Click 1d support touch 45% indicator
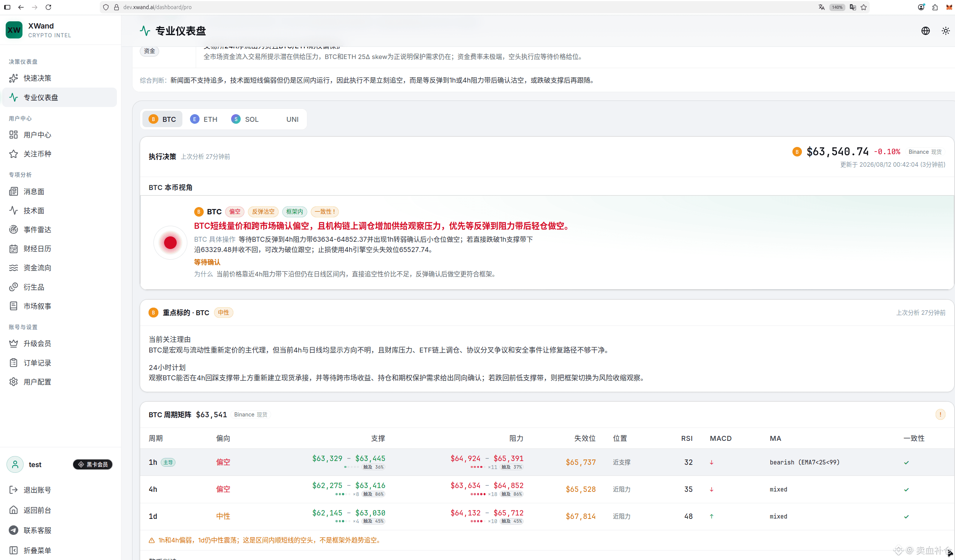Screen dimensions: 955x560 tap(374, 521)
